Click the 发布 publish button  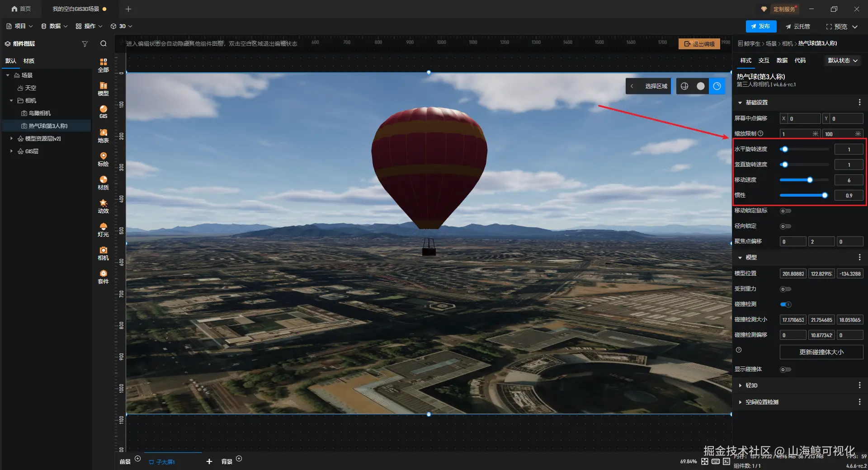point(761,26)
